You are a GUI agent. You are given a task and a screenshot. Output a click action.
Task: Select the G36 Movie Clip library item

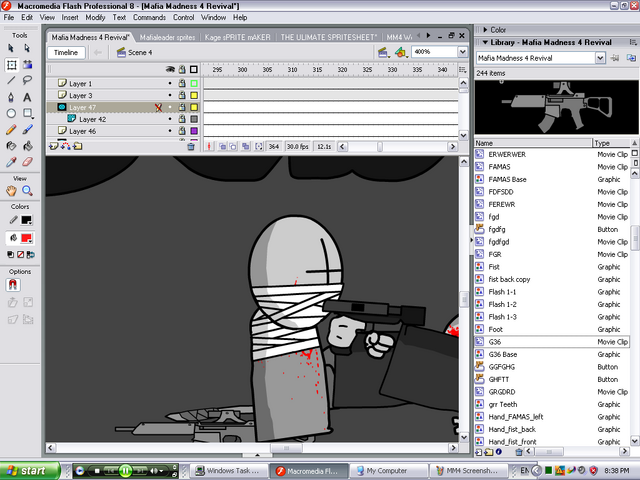coord(551,342)
